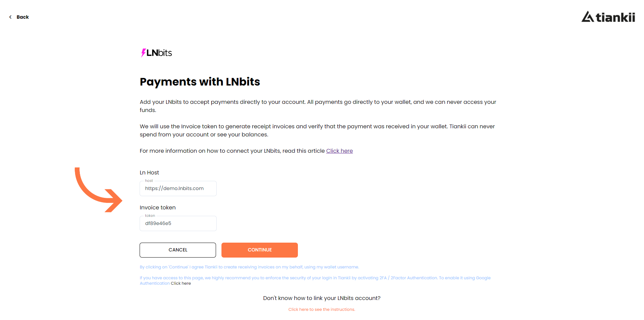Click the Continue agreement disclaimer text
The height and width of the screenshot is (320, 644).
point(249,267)
